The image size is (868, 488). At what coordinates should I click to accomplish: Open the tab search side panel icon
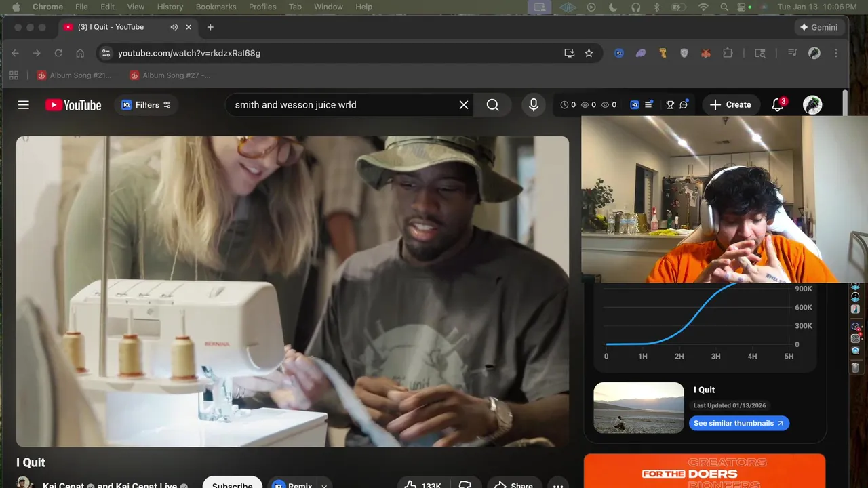tap(760, 53)
